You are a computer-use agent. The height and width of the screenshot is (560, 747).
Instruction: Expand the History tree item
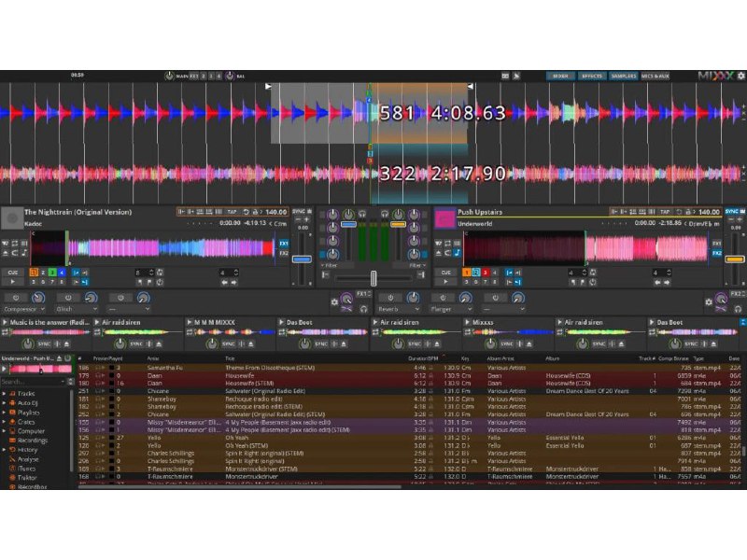[x=5, y=450]
